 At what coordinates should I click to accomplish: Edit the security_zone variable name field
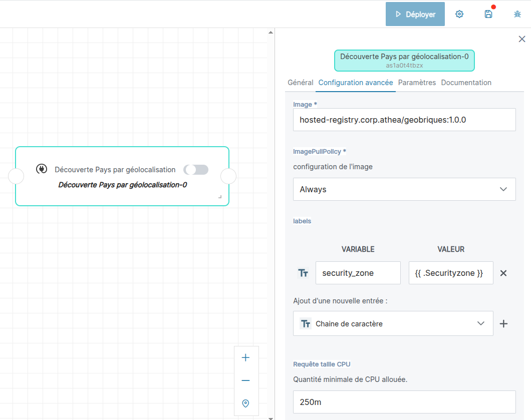[x=358, y=273]
